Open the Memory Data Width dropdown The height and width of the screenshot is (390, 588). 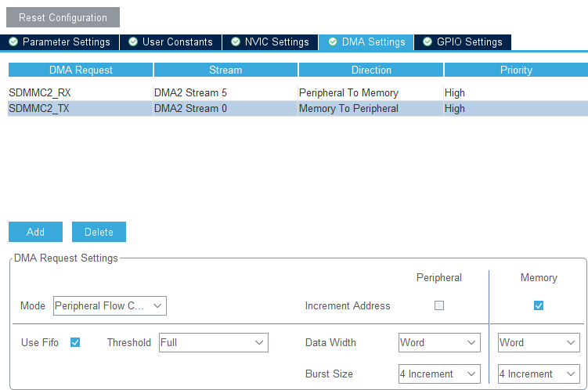point(539,342)
